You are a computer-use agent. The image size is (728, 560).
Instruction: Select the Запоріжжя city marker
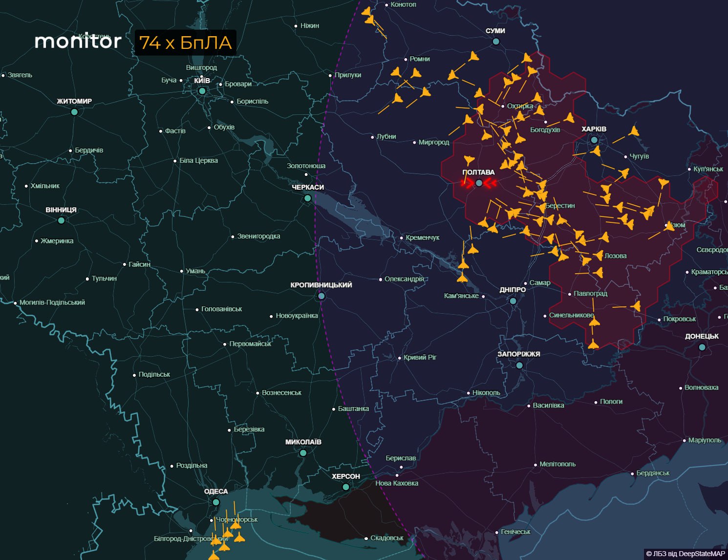pyautogui.click(x=519, y=366)
